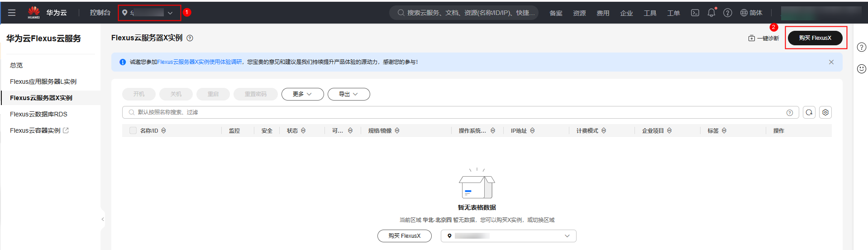Open the 费用 menu
Screen dimensions: 868x250
pyautogui.click(x=603, y=13)
